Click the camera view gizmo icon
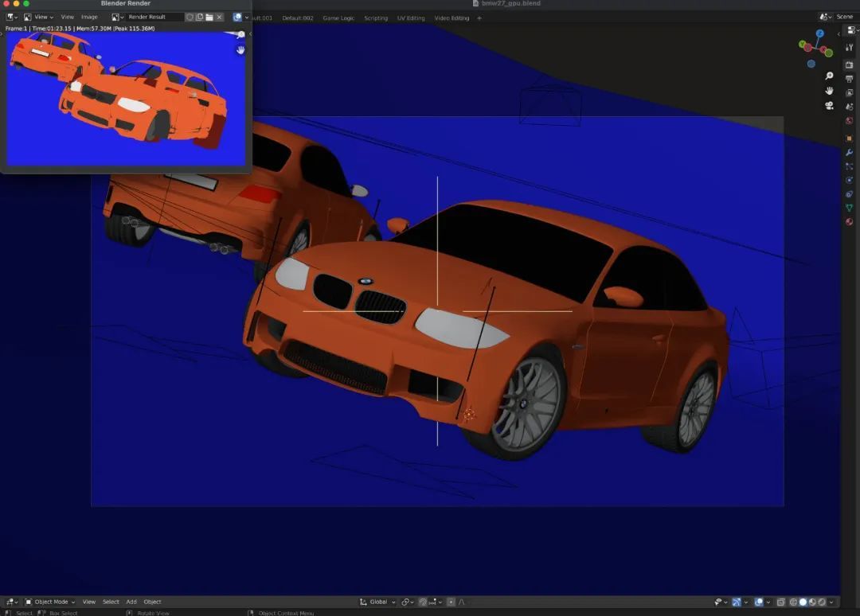Image resolution: width=860 pixels, height=616 pixels. click(829, 106)
